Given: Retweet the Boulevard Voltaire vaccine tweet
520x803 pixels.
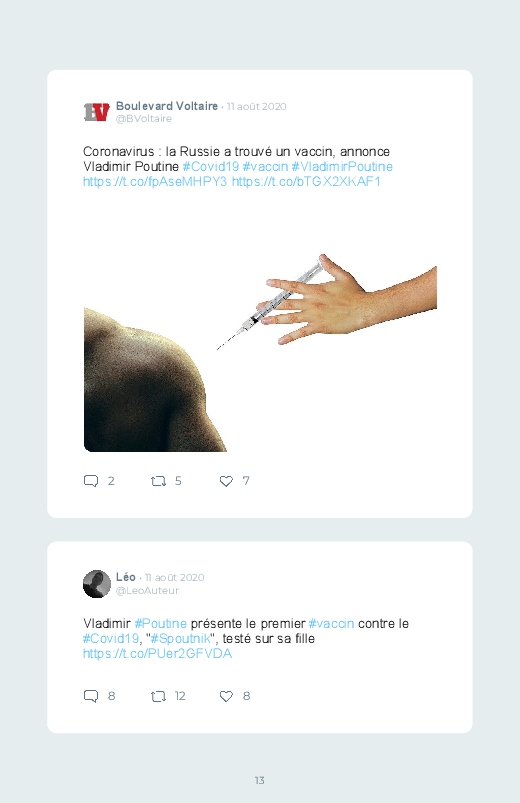Looking at the screenshot, I should pyautogui.click(x=158, y=481).
